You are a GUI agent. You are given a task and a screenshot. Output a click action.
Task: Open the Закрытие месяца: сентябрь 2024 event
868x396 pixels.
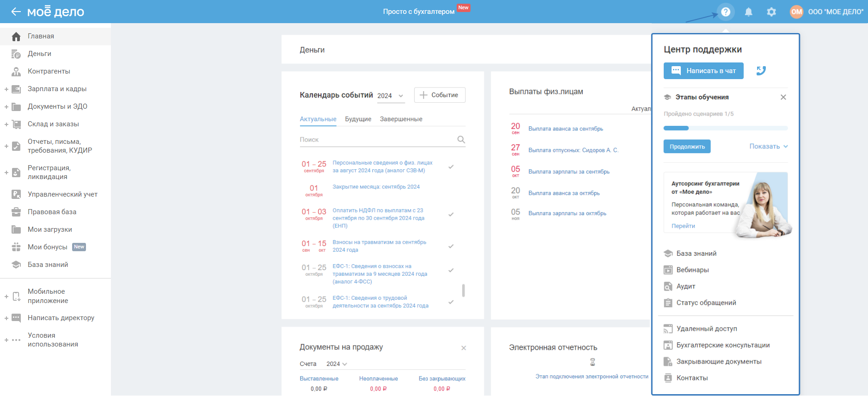pyautogui.click(x=376, y=187)
